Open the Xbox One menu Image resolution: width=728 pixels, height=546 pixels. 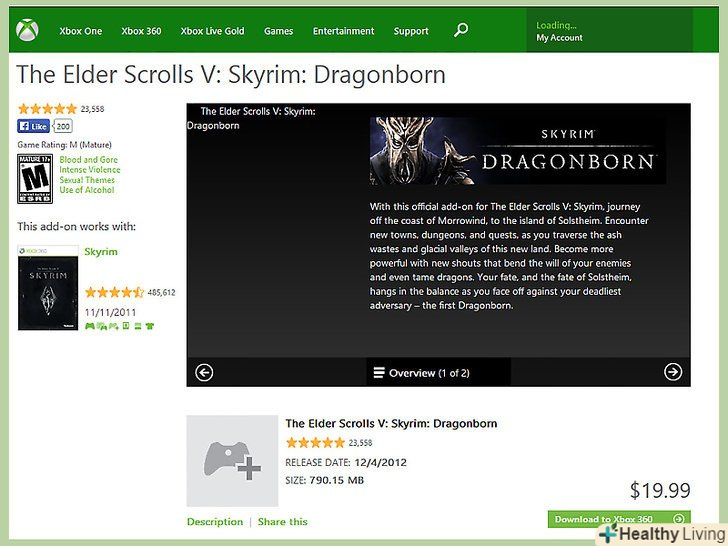click(81, 31)
